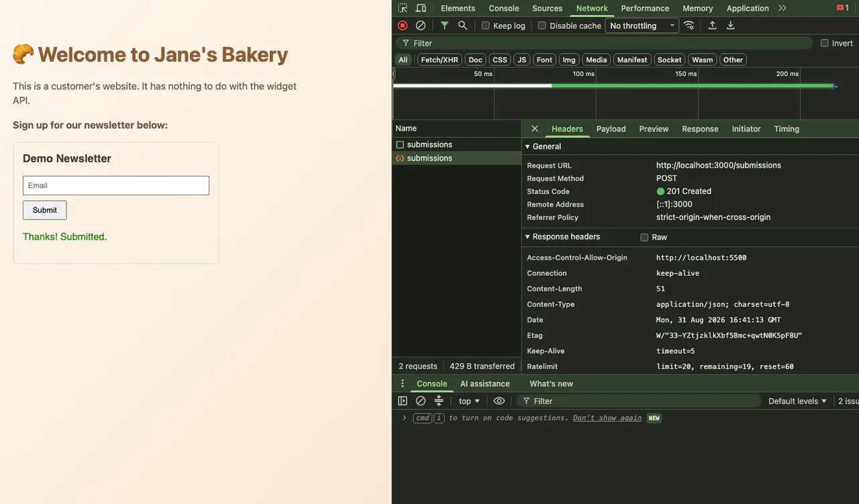
Task: Toggle the device toolbar icon
Action: pyautogui.click(x=421, y=8)
